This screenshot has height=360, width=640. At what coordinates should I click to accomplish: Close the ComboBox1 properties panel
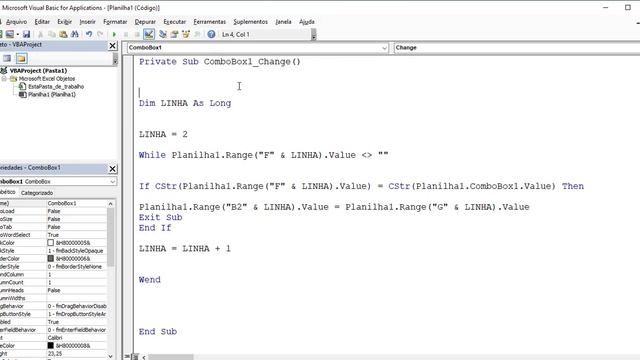coord(113,169)
